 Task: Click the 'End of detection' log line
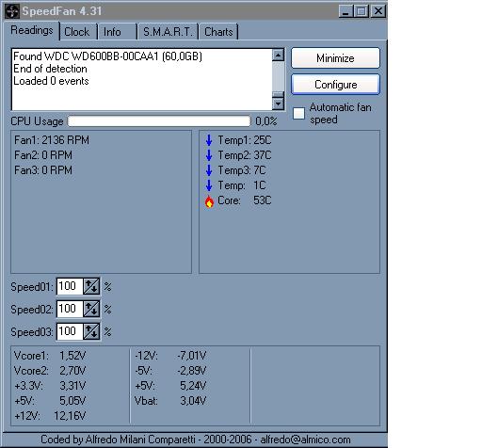(50, 69)
